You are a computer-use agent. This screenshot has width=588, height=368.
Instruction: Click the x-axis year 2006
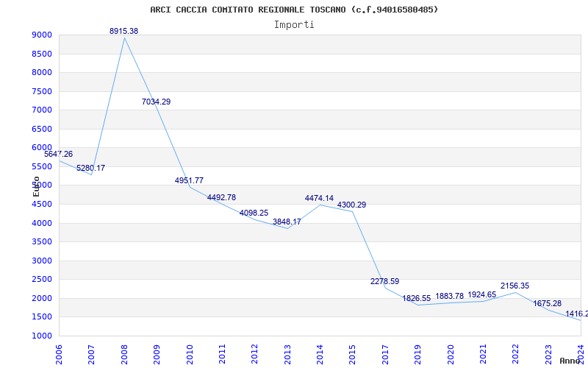click(x=59, y=354)
